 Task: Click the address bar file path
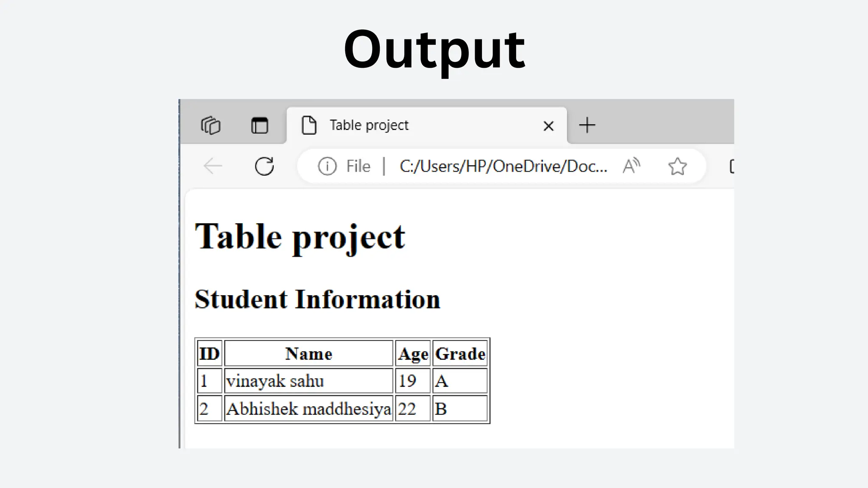click(x=503, y=166)
